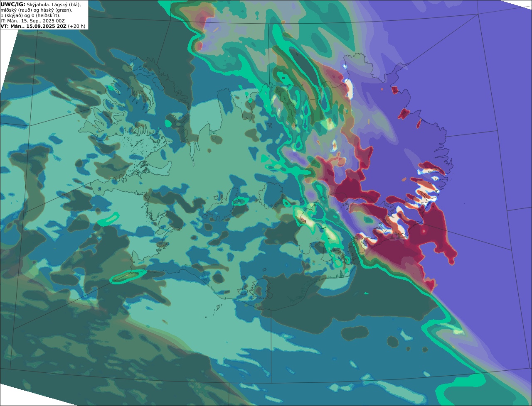
Task: Click the "1 (skýjað) og 0 (heiðskírt)." line
Action: (30, 15)
